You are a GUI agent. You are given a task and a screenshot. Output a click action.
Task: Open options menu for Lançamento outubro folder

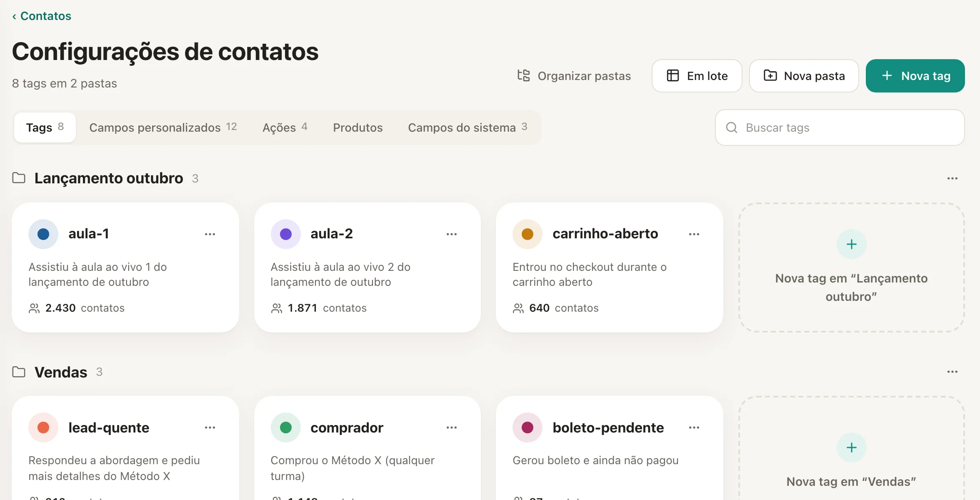pos(952,178)
